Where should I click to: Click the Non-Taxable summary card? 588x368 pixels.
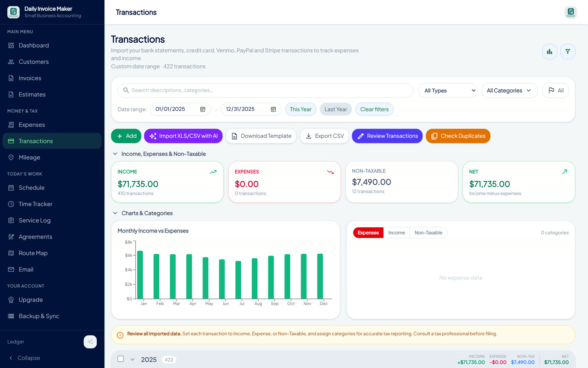[x=402, y=182]
